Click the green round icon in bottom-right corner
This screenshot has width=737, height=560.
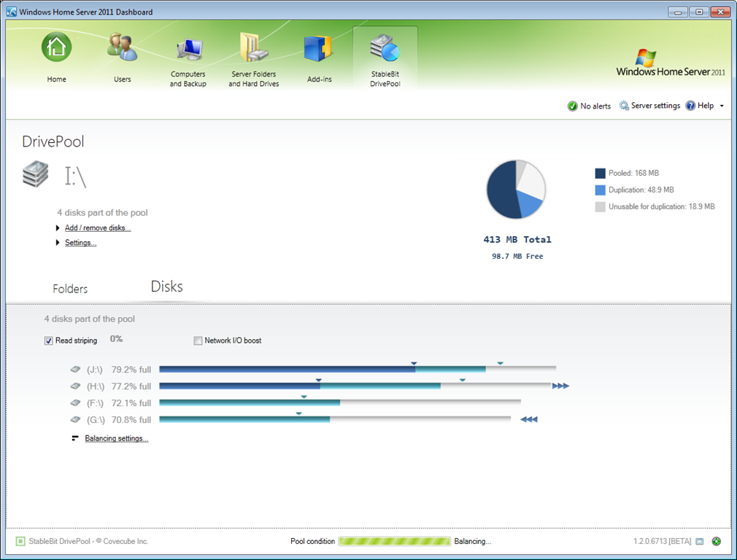(717, 541)
